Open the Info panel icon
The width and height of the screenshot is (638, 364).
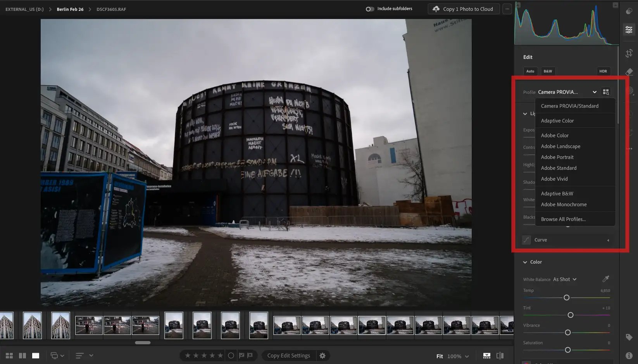point(629,355)
